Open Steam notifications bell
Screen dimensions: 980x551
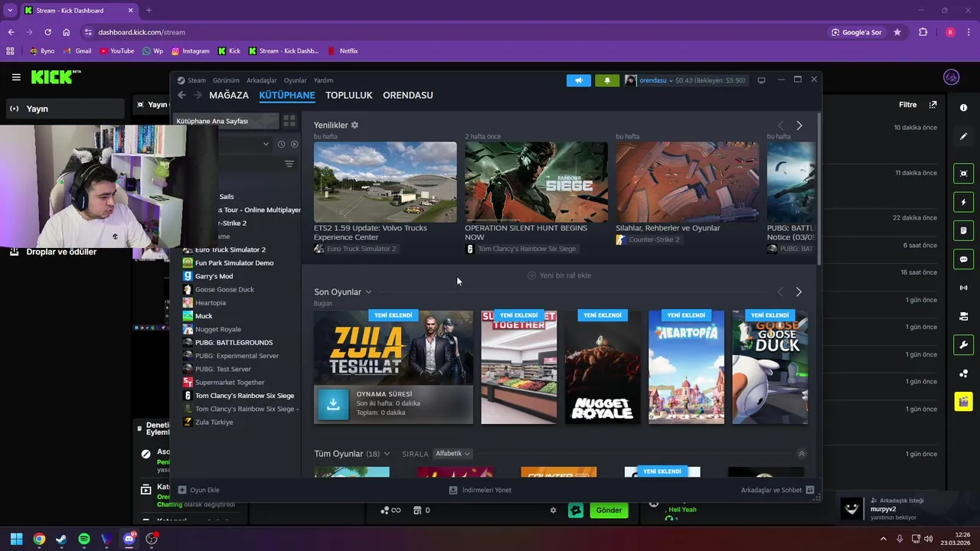click(x=607, y=80)
